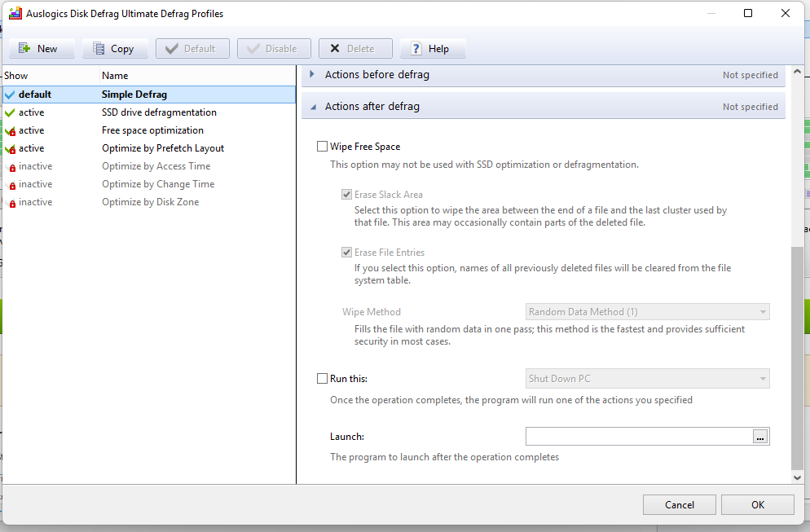Click lock icon for Optimize by Change Time
810x532 pixels.
coord(12,186)
